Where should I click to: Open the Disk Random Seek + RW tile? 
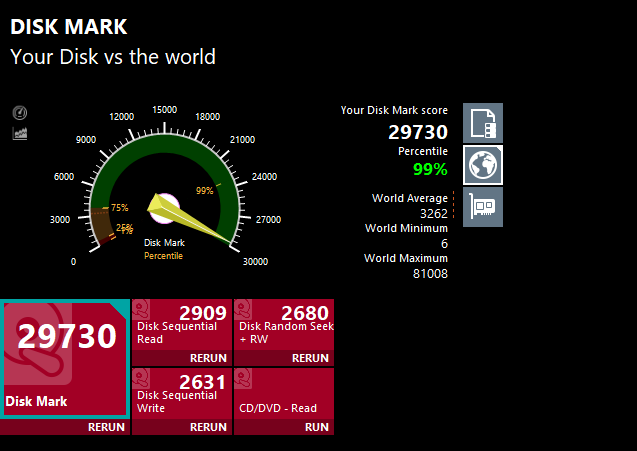point(284,325)
